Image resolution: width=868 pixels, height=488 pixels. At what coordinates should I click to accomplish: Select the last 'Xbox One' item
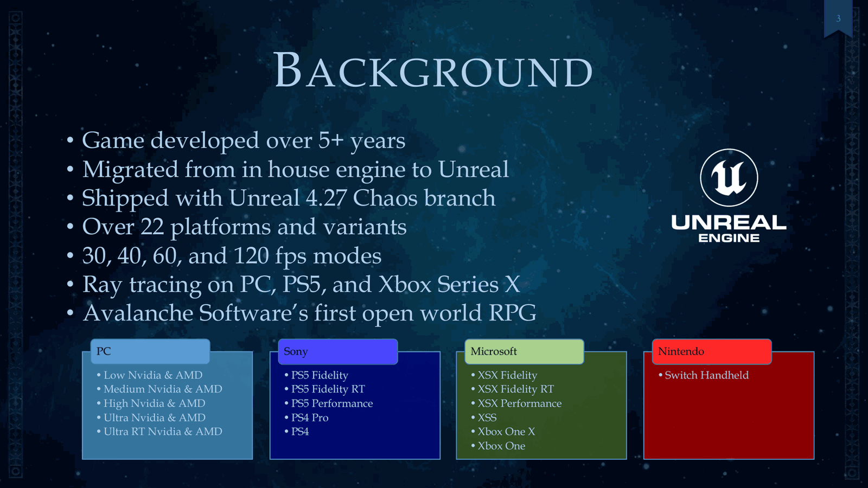(x=501, y=446)
